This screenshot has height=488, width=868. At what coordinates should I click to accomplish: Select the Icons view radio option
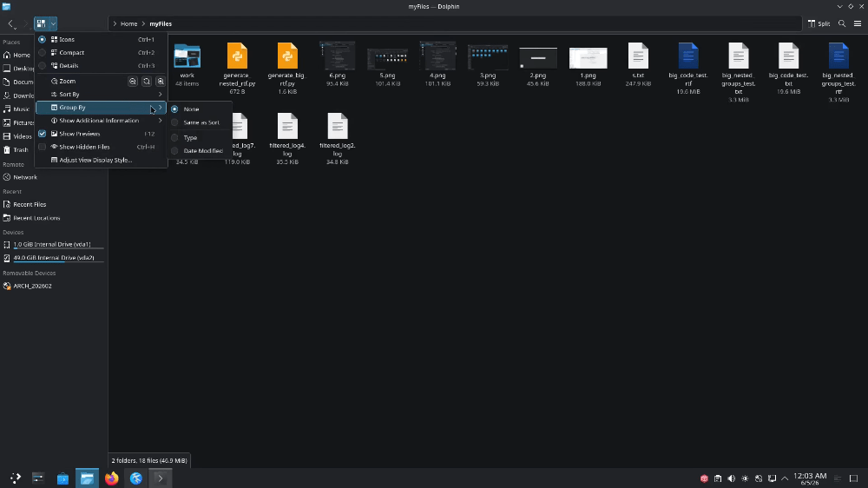(42, 39)
